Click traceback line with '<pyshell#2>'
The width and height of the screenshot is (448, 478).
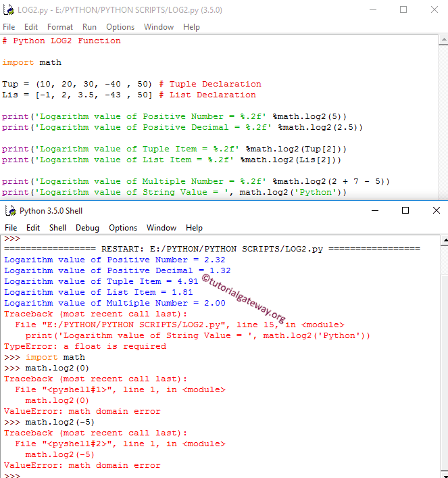(120, 444)
